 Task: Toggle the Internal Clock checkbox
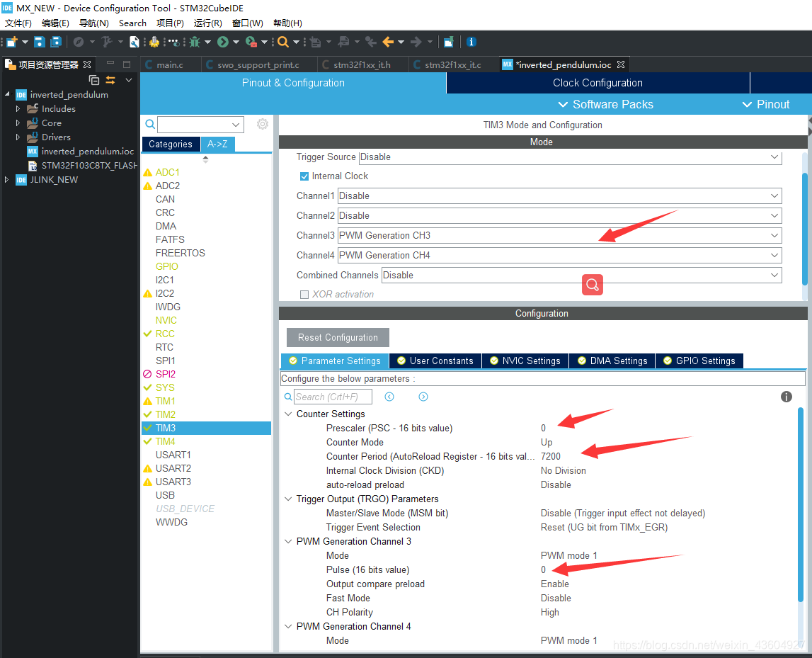(x=304, y=176)
